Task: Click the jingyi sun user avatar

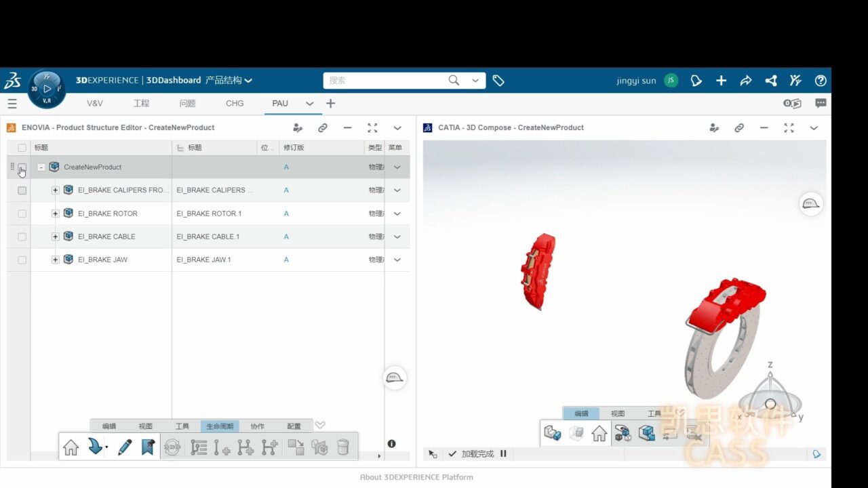Action: (671, 81)
